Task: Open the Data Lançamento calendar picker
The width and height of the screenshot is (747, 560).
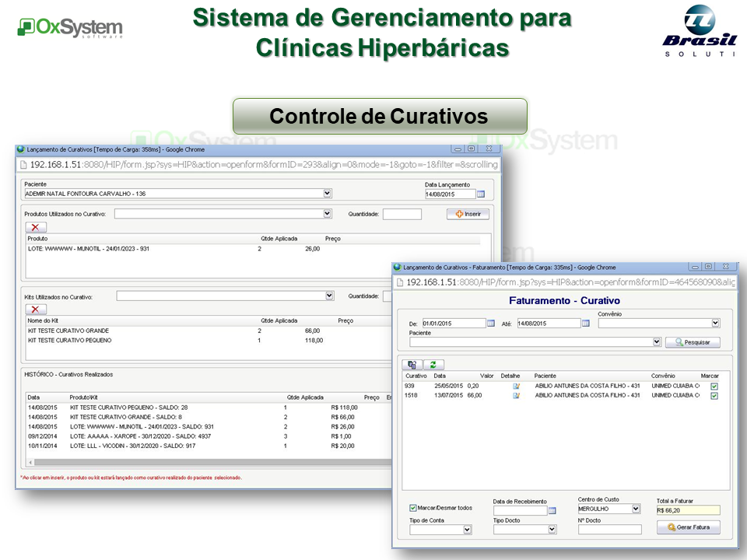Action: click(x=481, y=194)
